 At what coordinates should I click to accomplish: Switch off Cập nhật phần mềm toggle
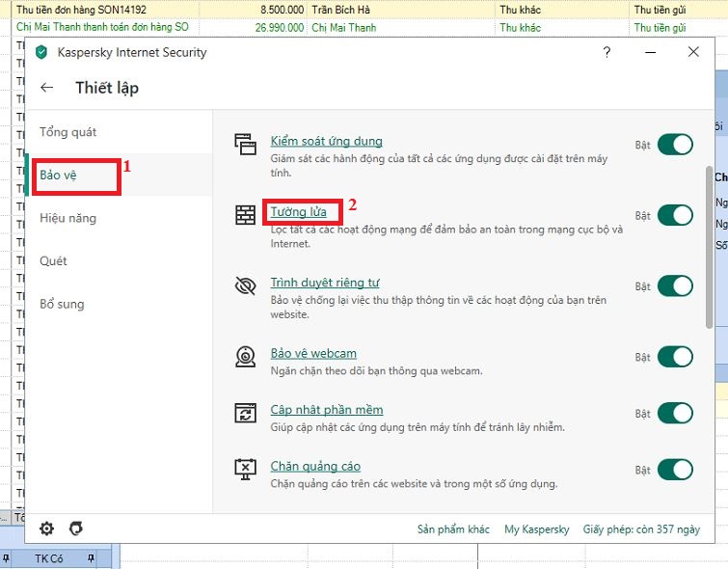675,414
